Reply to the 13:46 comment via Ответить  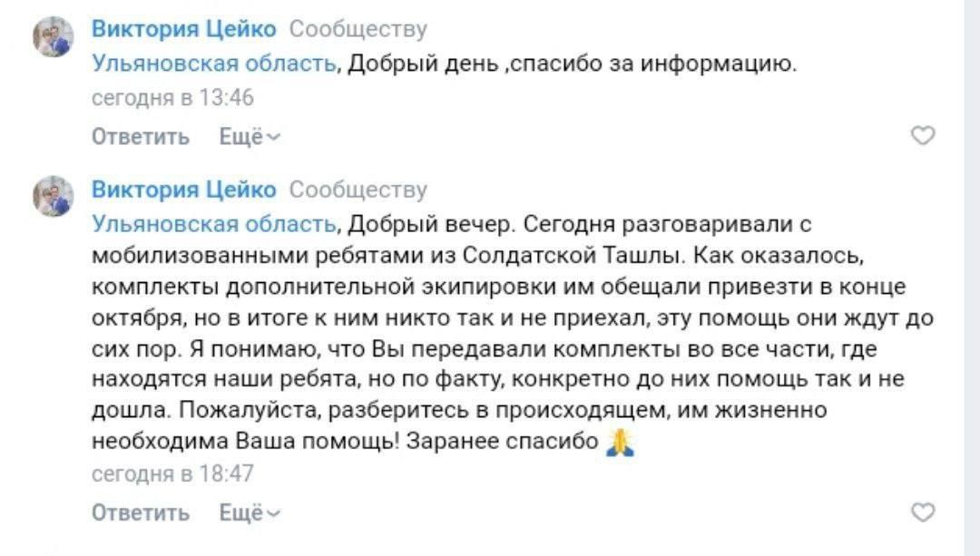pyautogui.click(x=141, y=137)
